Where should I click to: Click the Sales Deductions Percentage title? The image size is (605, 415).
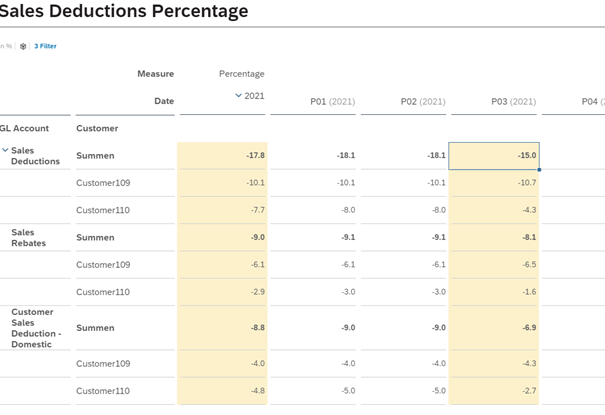tap(124, 12)
